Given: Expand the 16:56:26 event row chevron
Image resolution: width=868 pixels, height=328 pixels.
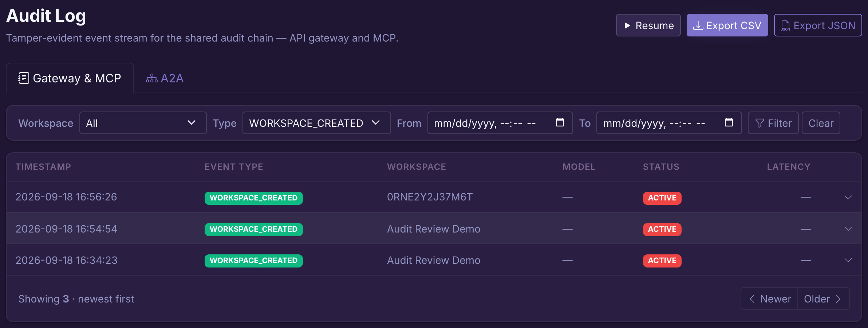Looking at the screenshot, I should pyautogui.click(x=848, y=197).
